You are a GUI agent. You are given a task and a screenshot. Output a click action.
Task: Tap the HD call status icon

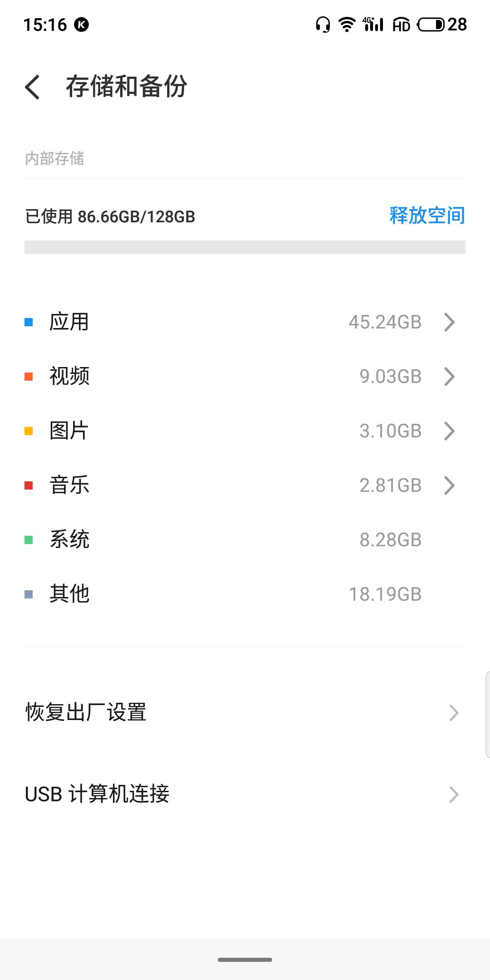coord(401,25)
